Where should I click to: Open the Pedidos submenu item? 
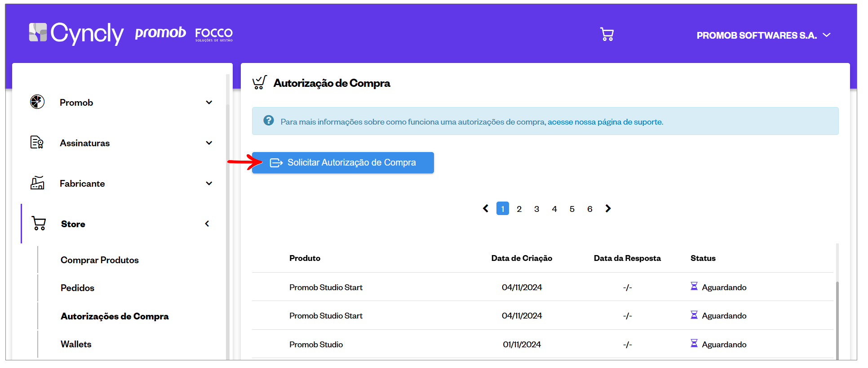click(77, 288)
